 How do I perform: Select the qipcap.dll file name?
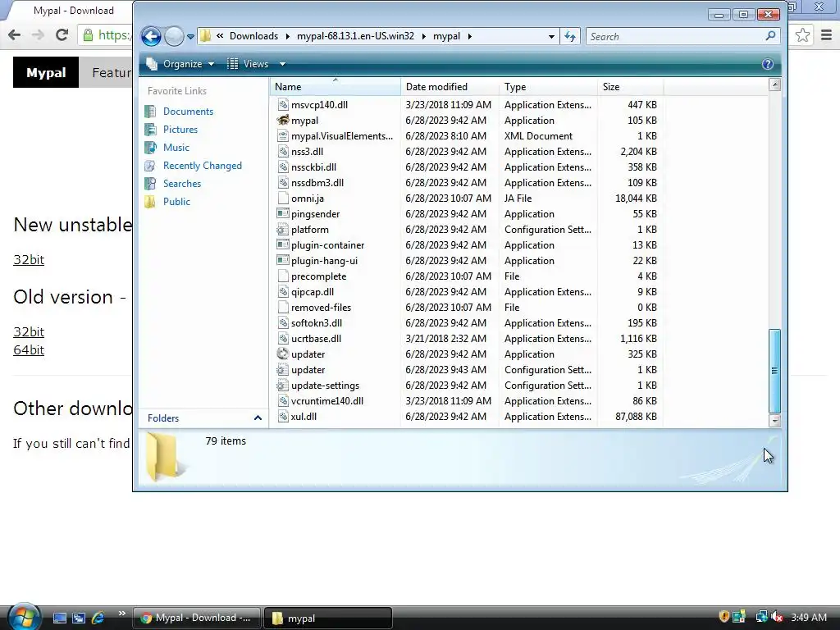[x=313, y=292]
